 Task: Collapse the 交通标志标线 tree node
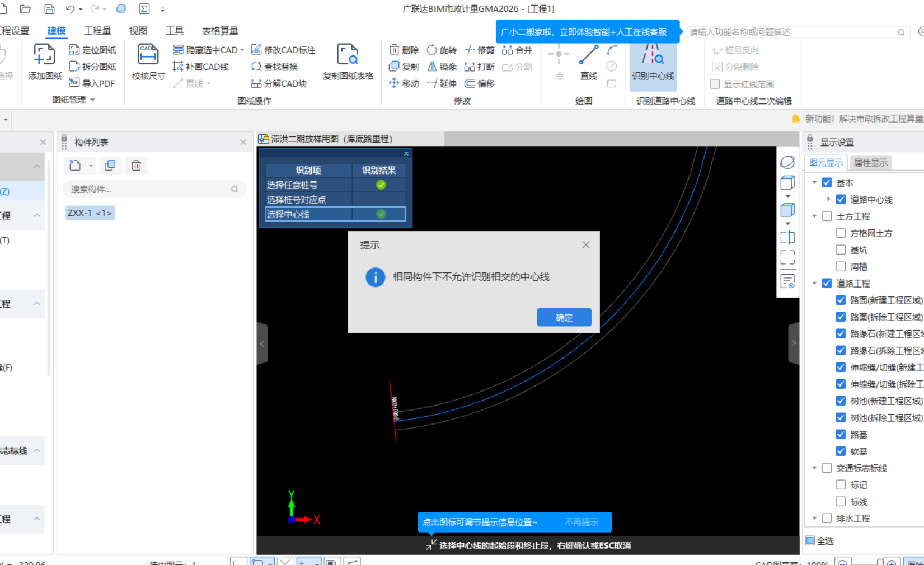[x=814, y=468]
